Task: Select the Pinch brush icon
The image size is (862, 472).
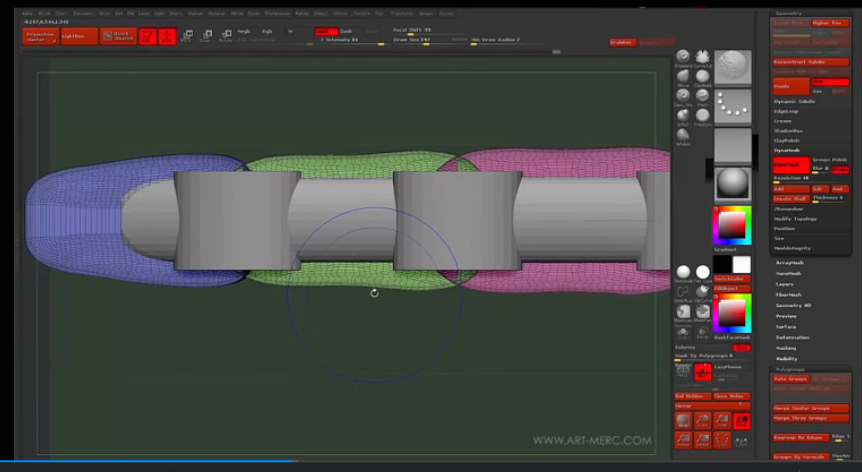Action: (x=703, y=96)
